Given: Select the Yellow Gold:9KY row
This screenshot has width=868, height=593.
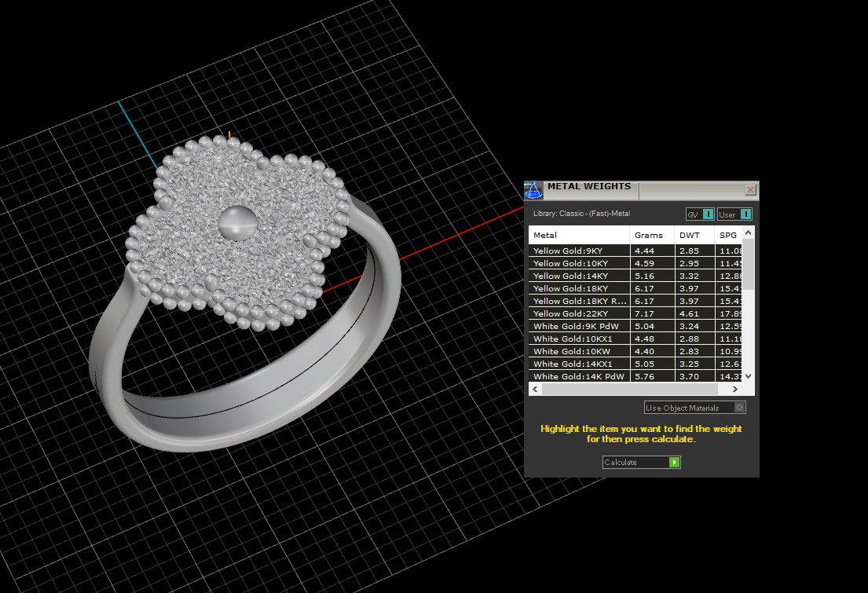Looking at the screenshot, I should (635, 251).
